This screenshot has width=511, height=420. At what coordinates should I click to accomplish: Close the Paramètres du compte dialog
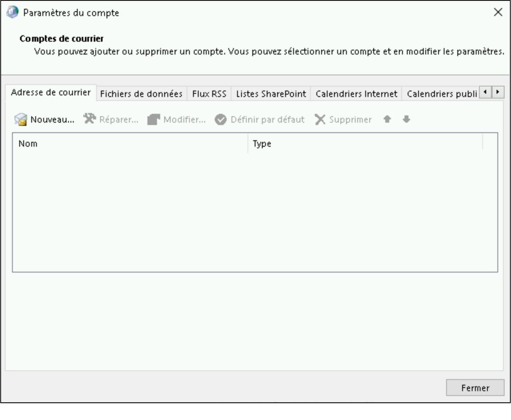point(498,12)
